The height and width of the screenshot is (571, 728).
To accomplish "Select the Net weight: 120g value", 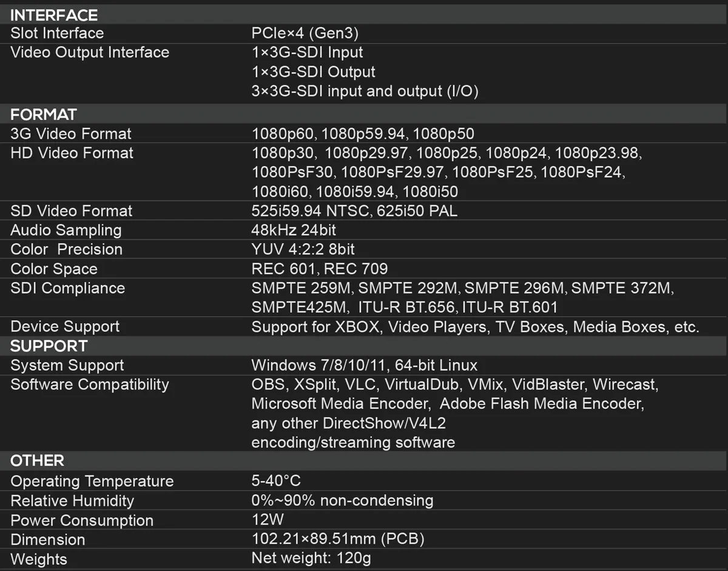I will pos(311,559).
